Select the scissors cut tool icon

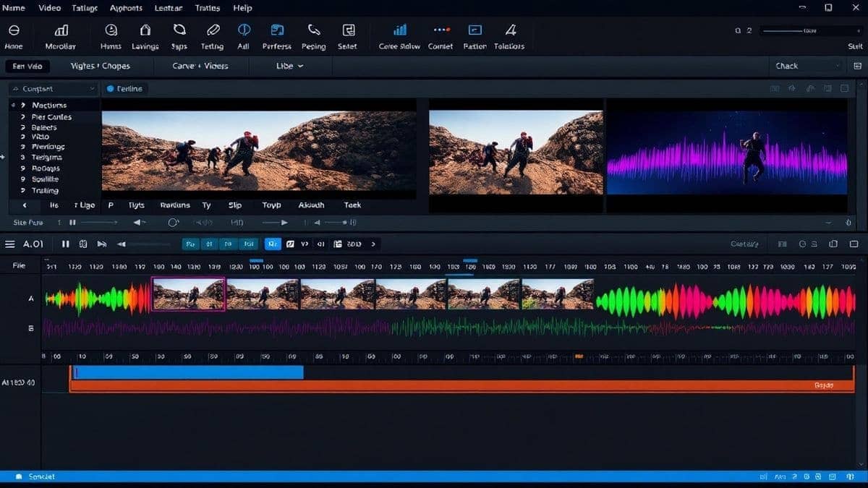click(179, 30)
